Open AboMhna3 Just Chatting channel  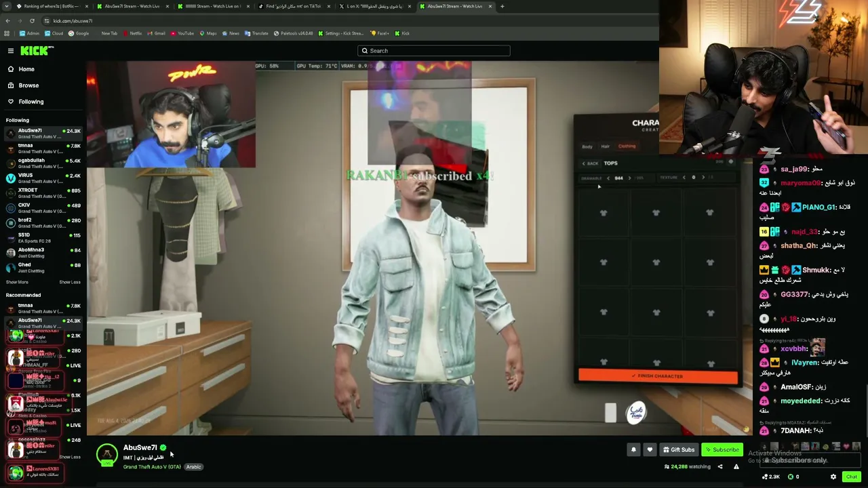point(43,253)
